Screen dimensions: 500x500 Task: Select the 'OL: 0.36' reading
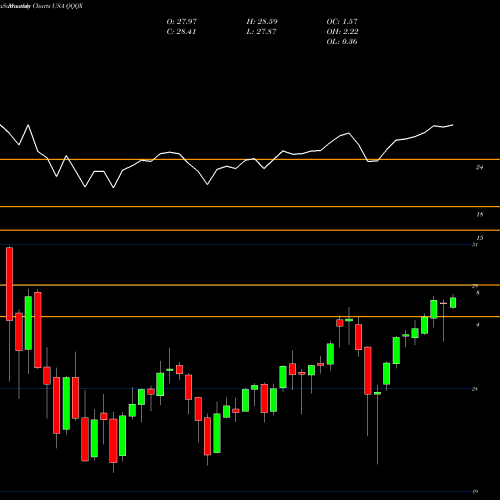tap(342, 42)
